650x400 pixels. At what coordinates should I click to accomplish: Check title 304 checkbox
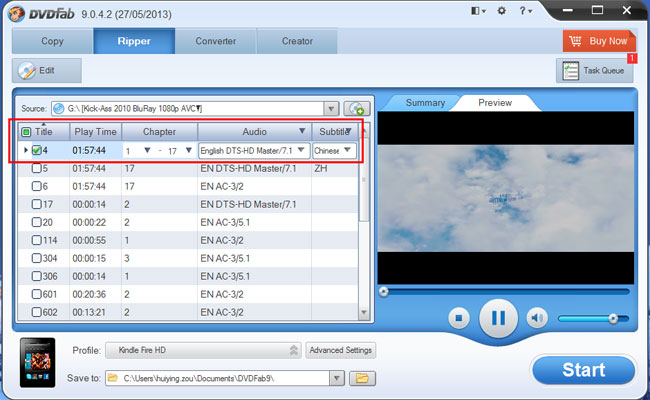37,258
